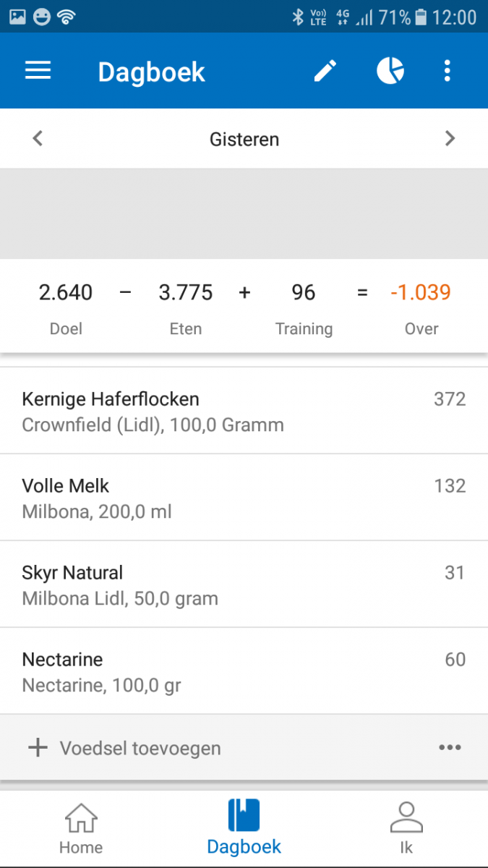The height and width of the screenshot is (868, 488).
Task: Open the pie chart nutrition icon
Action: [390, 71]
